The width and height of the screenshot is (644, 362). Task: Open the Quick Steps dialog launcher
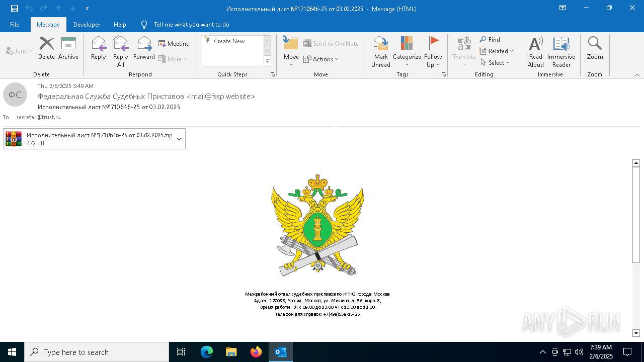273,74
